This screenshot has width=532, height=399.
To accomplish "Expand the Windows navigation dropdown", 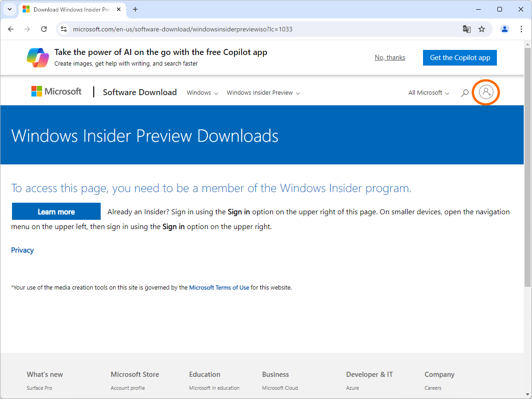I will [202, 92].
